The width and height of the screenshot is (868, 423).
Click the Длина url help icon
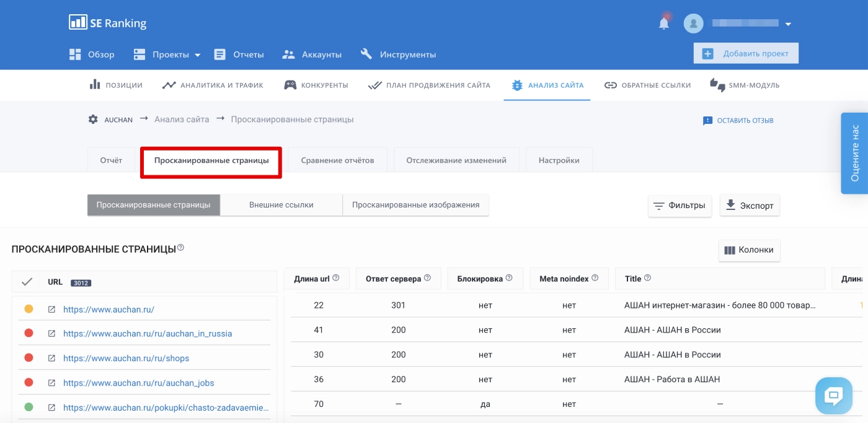336,278
